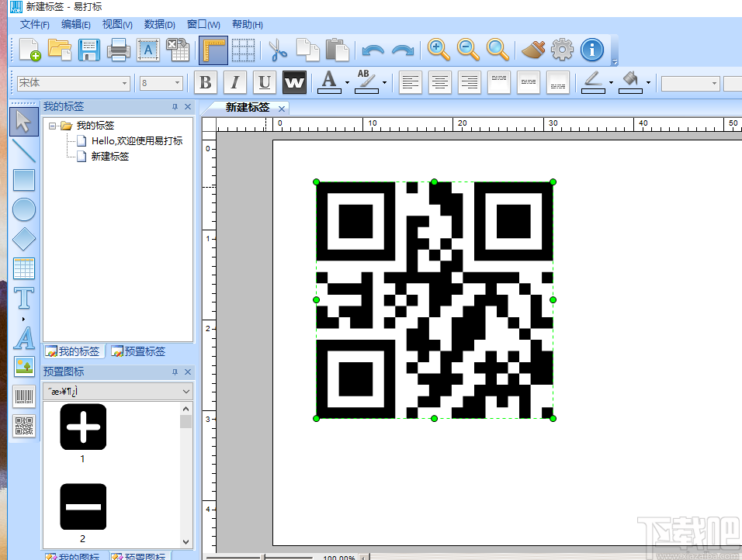Open the fill color dropdown arrow
This screenshot has width=742, height=560.
pos(648,83)
